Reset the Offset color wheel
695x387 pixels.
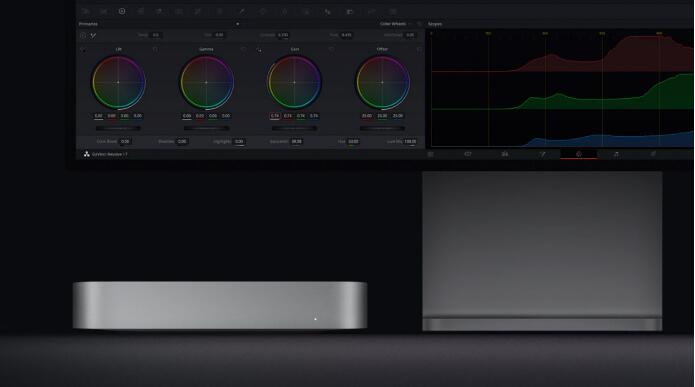click(419, 49)
